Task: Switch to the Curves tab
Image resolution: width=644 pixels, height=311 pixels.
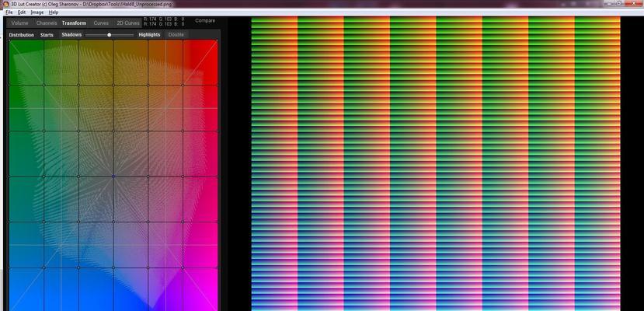Action: click(101, 23)
